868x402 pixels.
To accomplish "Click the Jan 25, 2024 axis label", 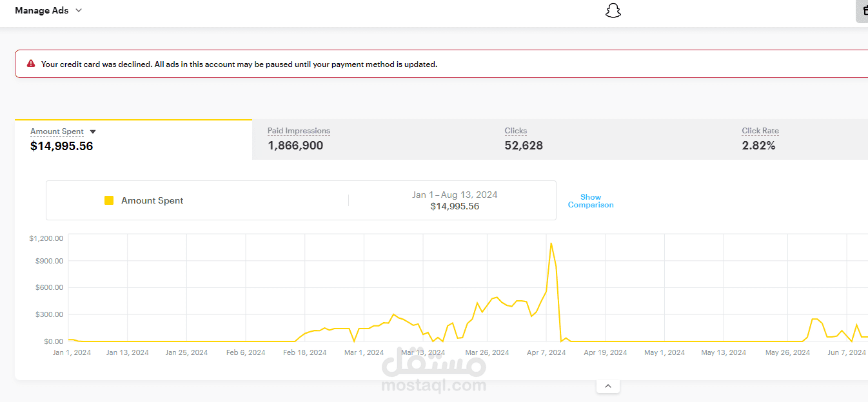I will click(x=186, y=352).
